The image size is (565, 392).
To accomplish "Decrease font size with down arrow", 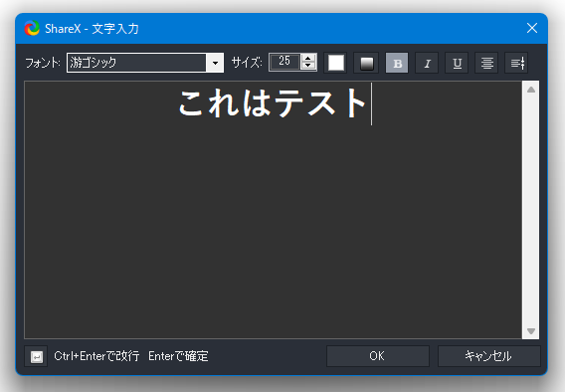I will (308, 66).
